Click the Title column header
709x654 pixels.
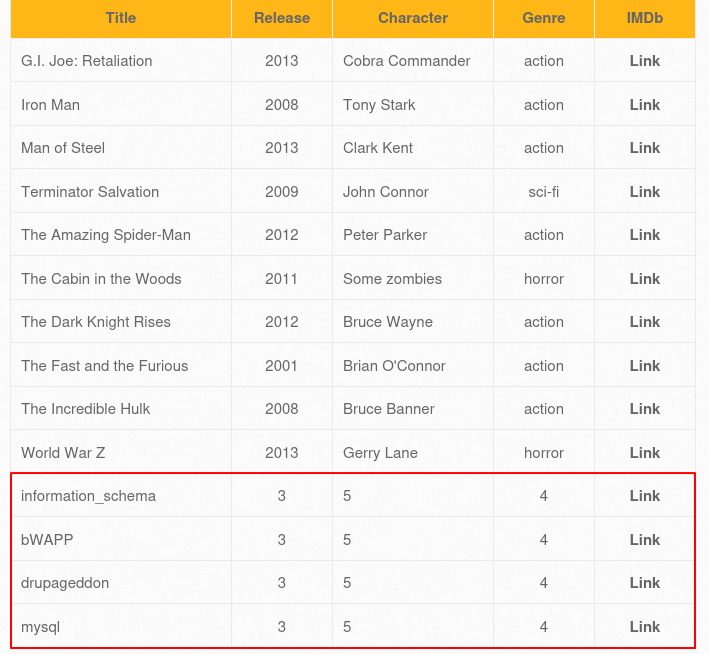[121, 18]
